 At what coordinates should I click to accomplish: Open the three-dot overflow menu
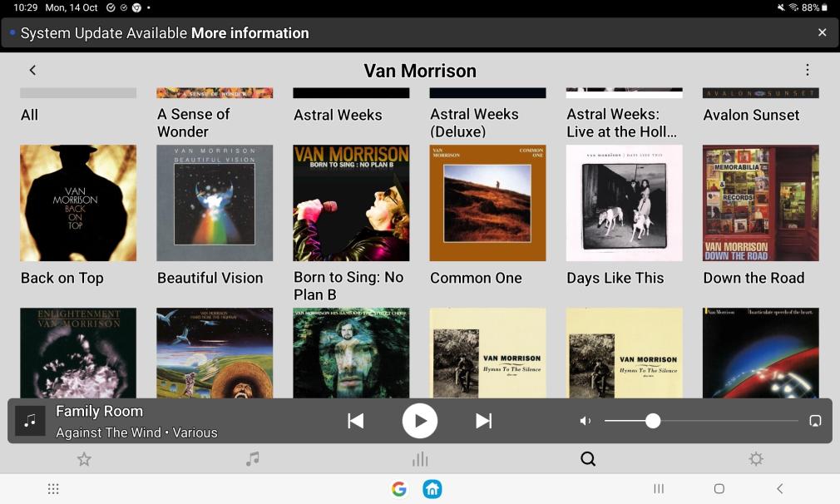807,71
